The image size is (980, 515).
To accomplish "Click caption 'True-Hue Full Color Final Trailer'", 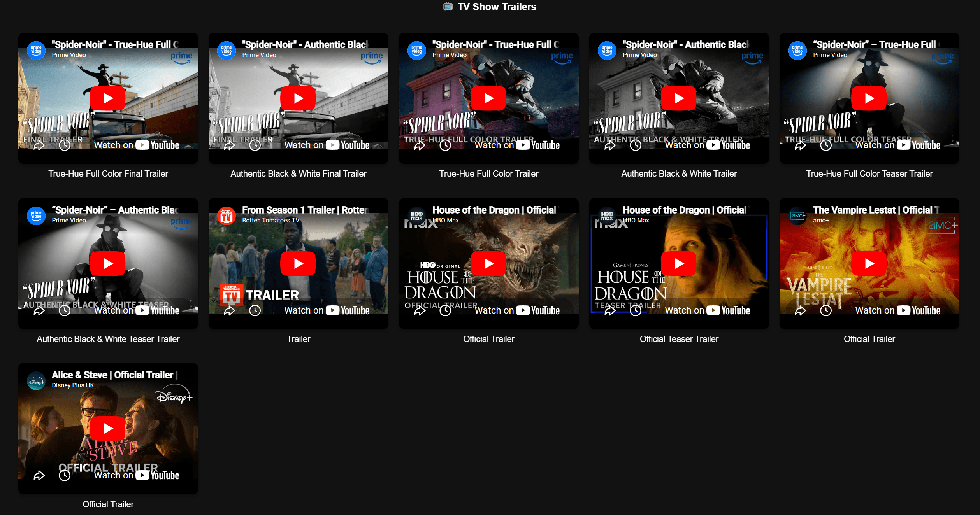I will click(108, 173).
